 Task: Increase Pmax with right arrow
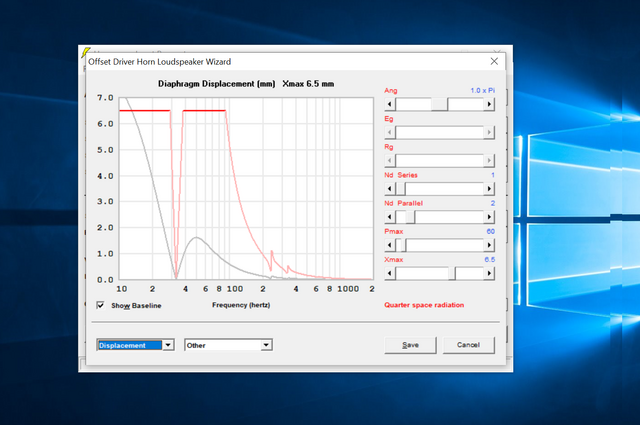[489, 245]
